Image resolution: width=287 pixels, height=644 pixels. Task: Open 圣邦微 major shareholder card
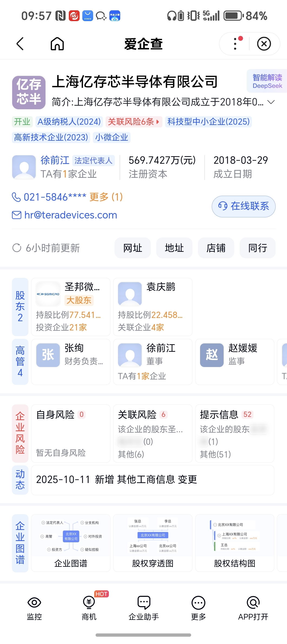point(71,307)
